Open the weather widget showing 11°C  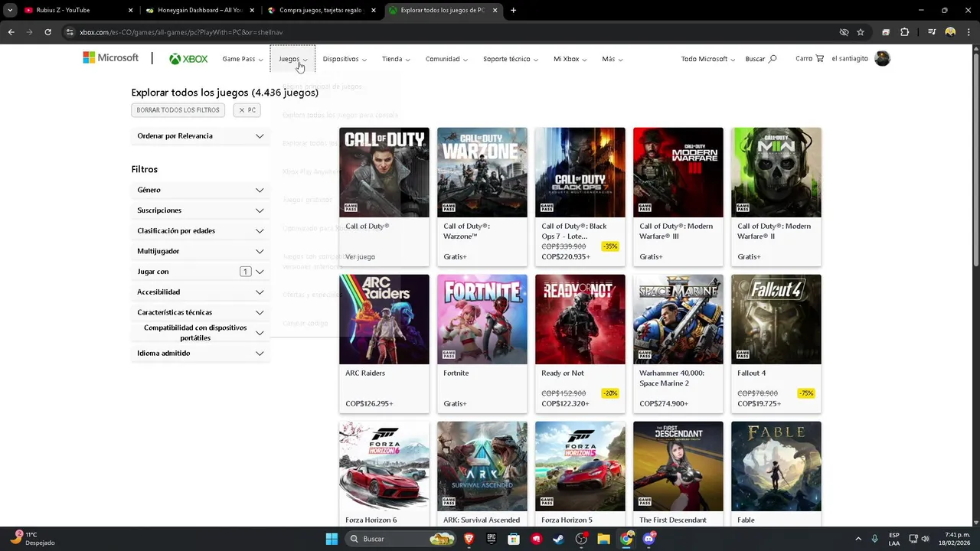click(32, 539)
